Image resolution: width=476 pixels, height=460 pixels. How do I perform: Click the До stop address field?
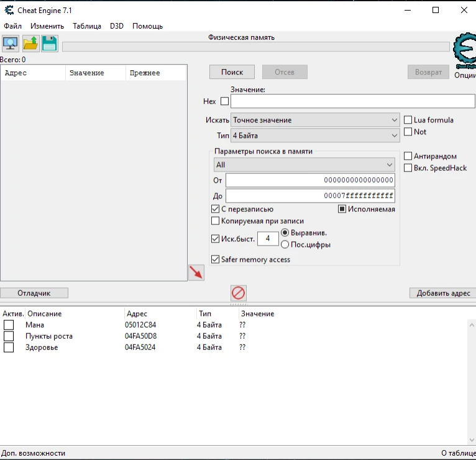310,196
